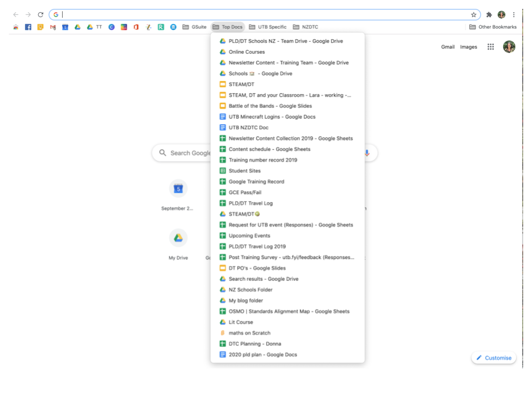
Task: Open the pencil sparkle bookmark icon
Action: click(x=149, y=27)
